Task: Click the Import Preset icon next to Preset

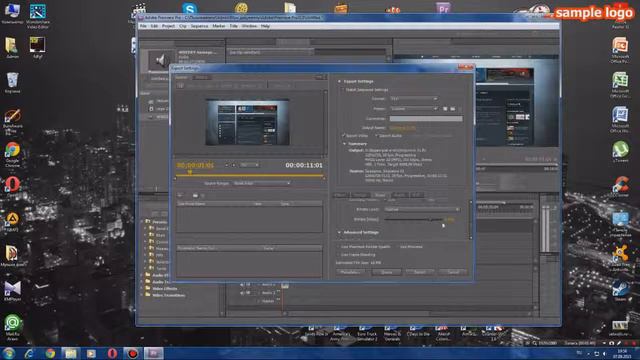Action: click(453, 109)
